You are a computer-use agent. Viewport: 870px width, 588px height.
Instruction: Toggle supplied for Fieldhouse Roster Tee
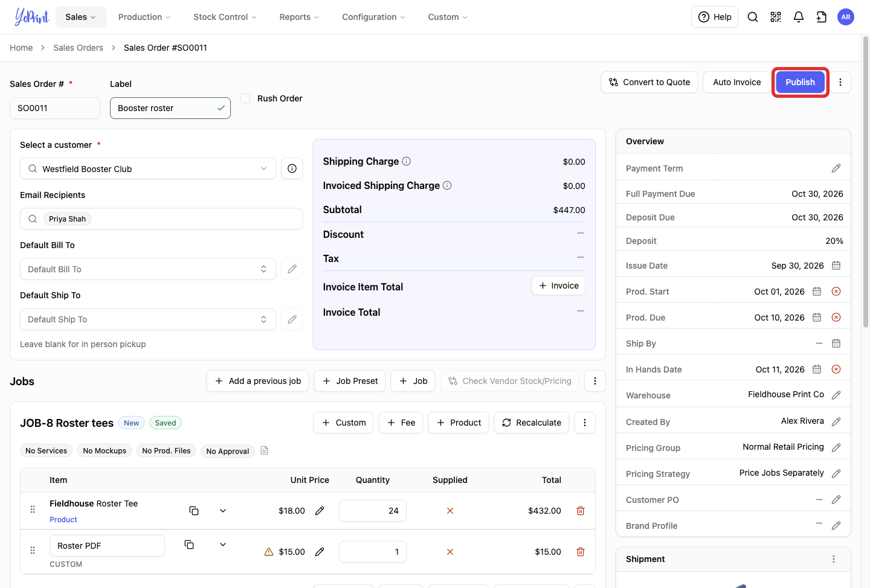pyautogui.click(x=450, y=511)
